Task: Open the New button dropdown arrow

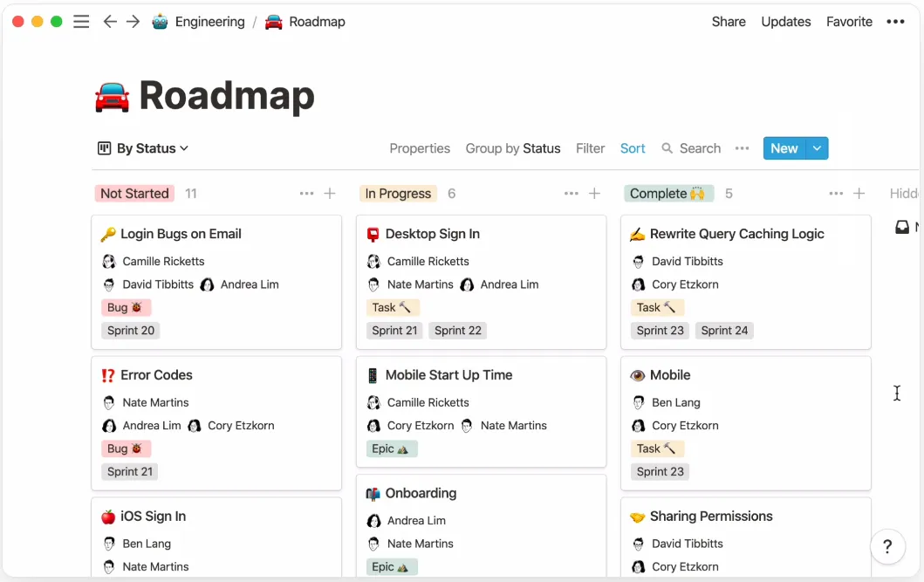Action: [817, 148]
